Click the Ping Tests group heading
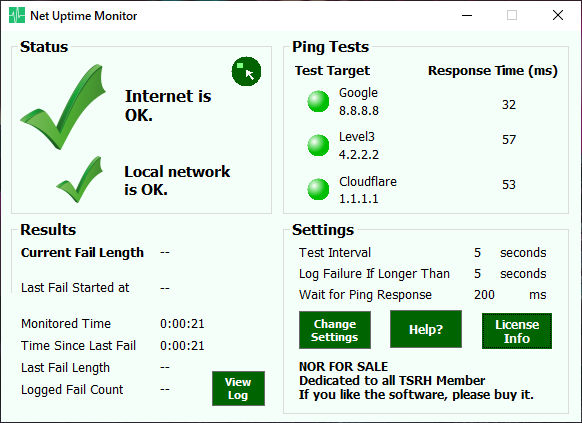 click(330, 47)
